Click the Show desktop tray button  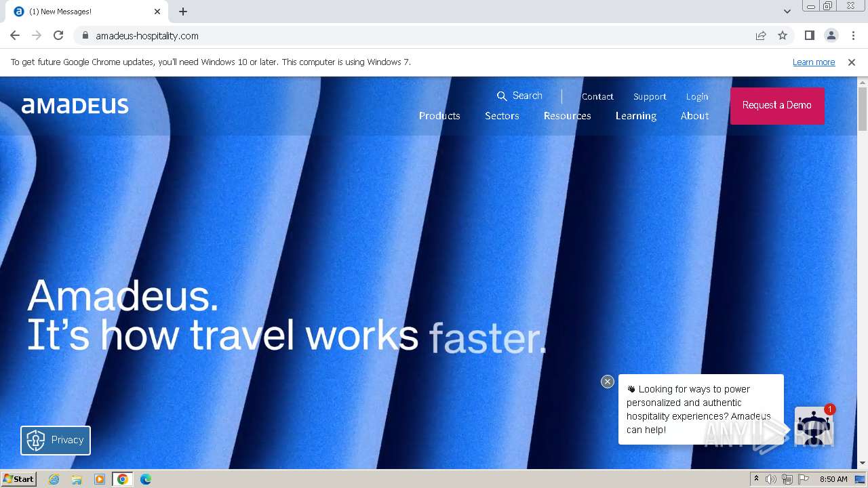pyautogui.click(x=861, y=479)
